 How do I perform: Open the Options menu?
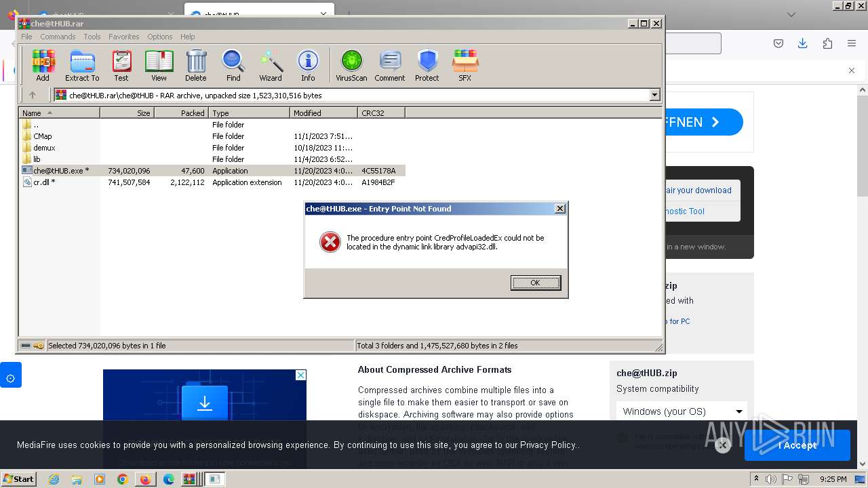tap(160, 37)
